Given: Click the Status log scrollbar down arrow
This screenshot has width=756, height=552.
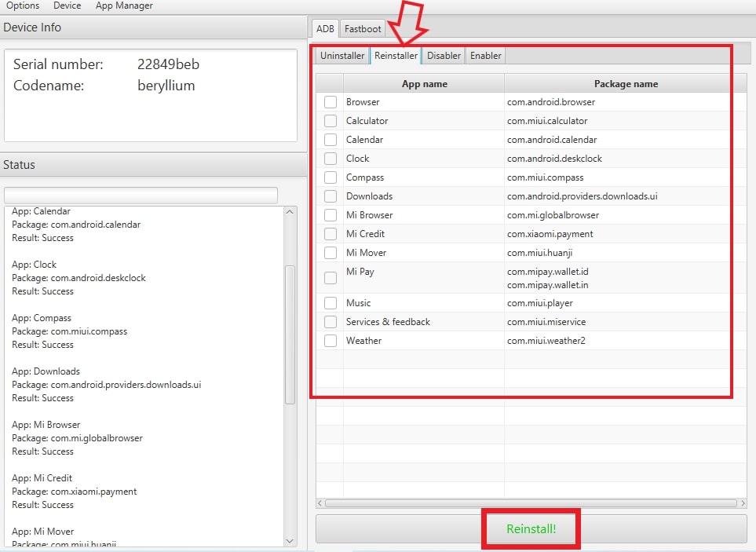Looking at the screenshot, I should pyautogui.click(x=290, y=541).
